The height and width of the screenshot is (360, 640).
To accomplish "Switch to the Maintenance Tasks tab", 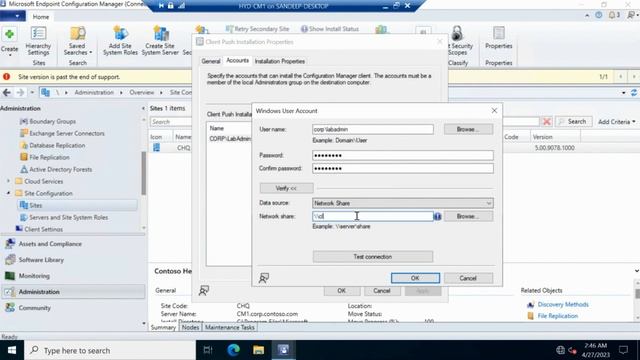I will click(x=229, y=327).
